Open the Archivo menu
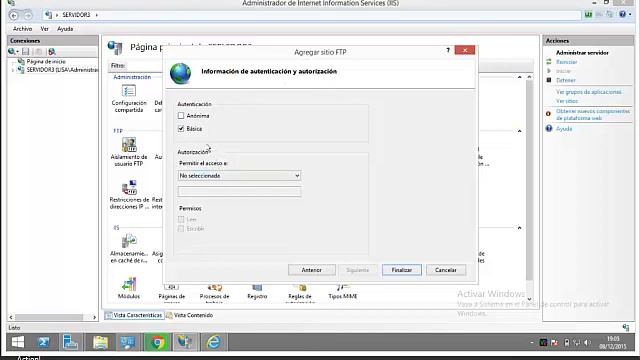The width and height of the screenshot is (640, 360). coord(22,29)
